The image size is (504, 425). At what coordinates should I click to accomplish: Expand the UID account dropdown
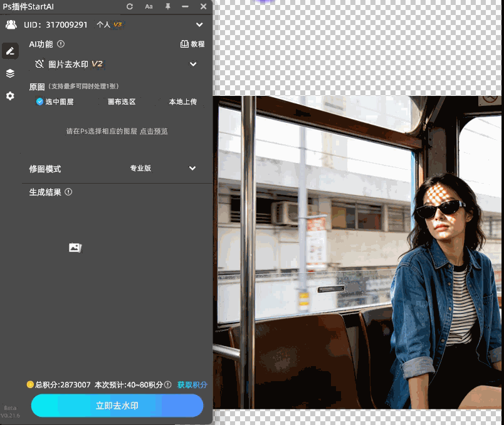199,24
